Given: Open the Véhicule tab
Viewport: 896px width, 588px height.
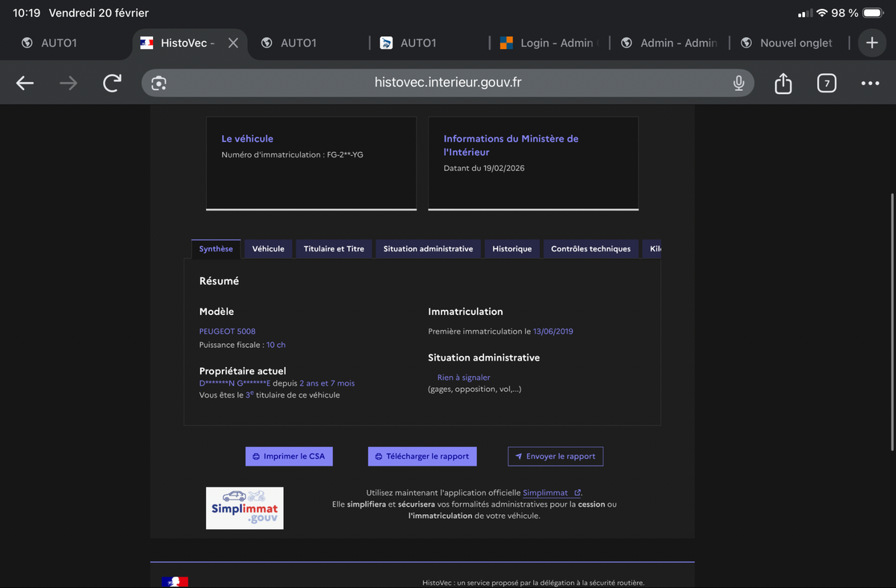Looking at the screenshot, I should tap(268, 248).
